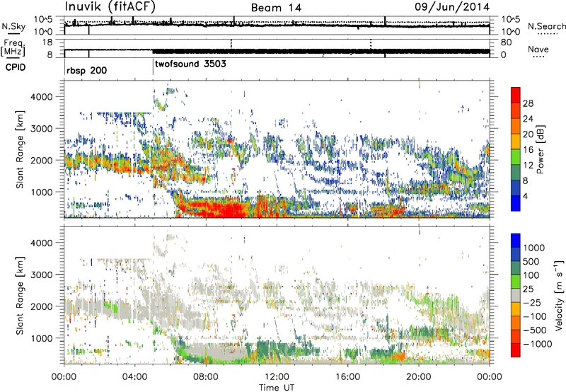Click the '-25' velocity scale value

pyautogui.click(x=531, y=302)
